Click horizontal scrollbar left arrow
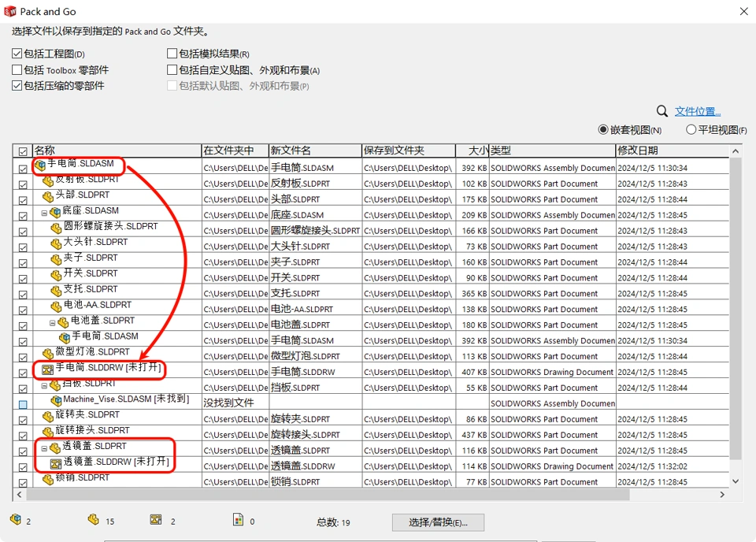 (19, 494)
